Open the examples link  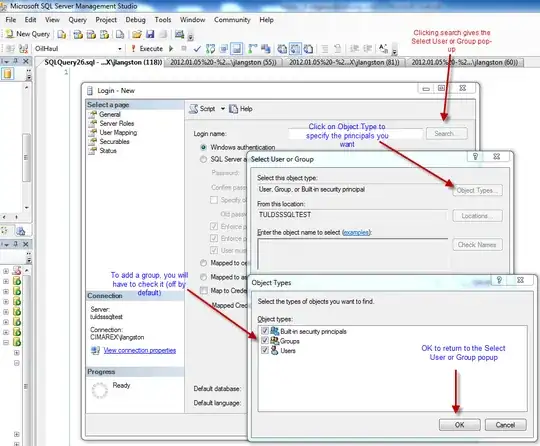(x=356, y=232)
